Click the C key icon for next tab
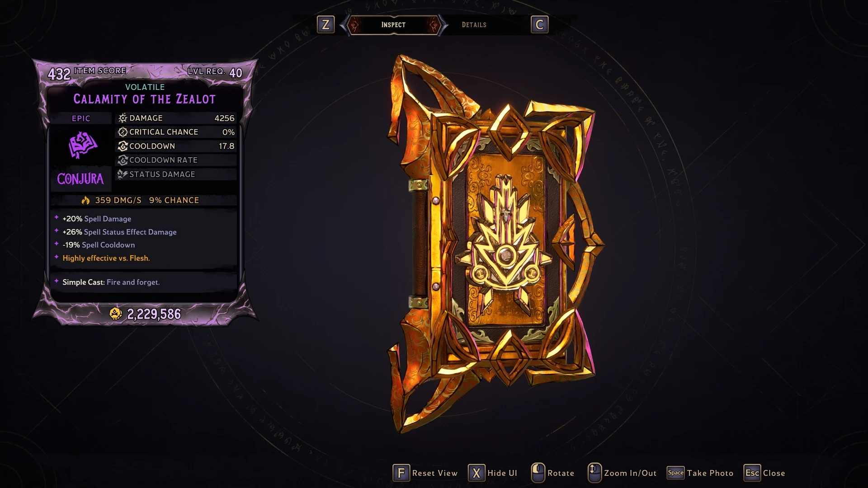868x488 pixels. pos(539,24)
